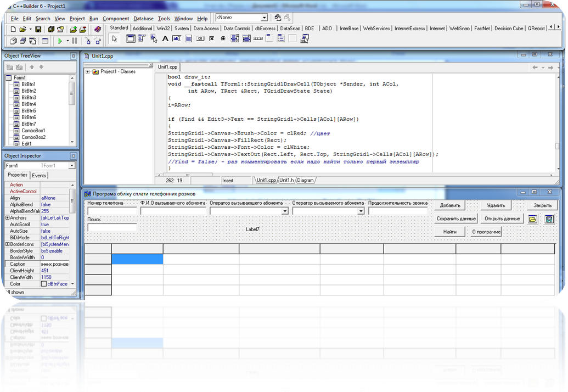Click the Поиск text input field
Viewport: 568px width, 392px height.
(x=112, y=227)
